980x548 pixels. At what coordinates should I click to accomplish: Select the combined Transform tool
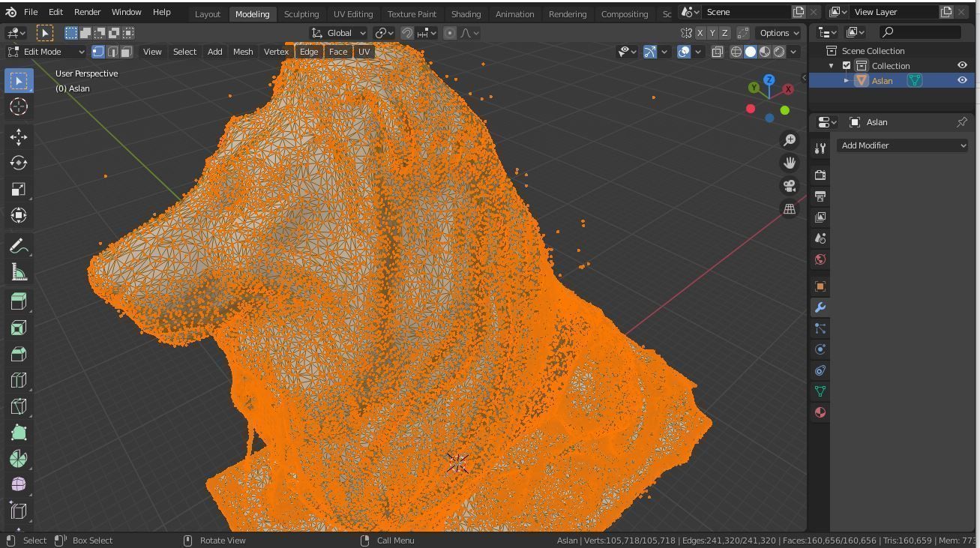pos(19,215)
